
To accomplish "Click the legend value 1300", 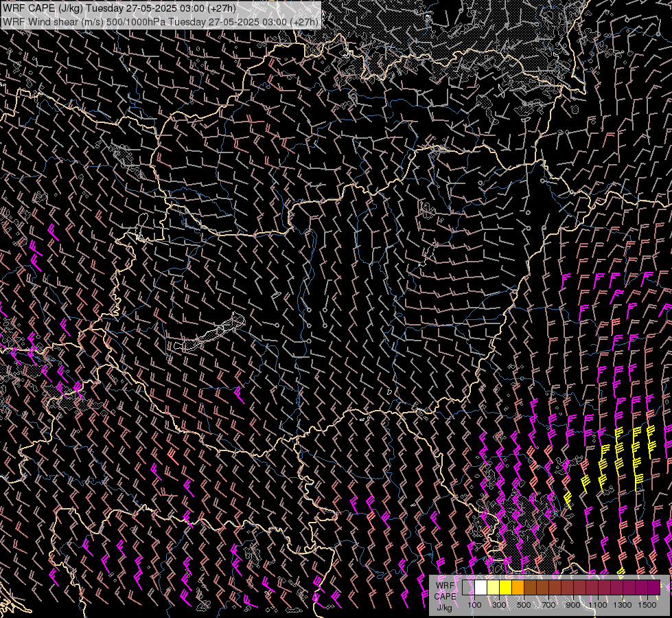I will click(623, 605).
